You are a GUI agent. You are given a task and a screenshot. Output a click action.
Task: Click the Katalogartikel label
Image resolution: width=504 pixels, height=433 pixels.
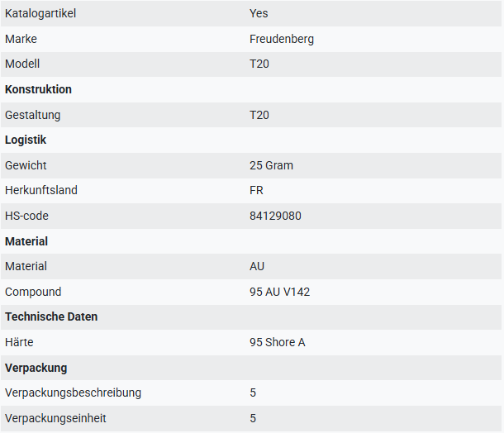40,13
